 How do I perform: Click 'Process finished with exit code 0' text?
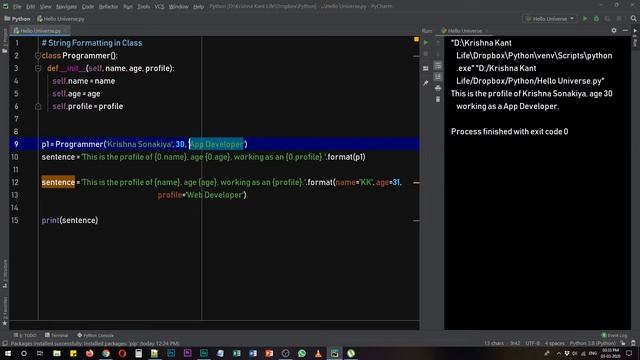point(509,131)
